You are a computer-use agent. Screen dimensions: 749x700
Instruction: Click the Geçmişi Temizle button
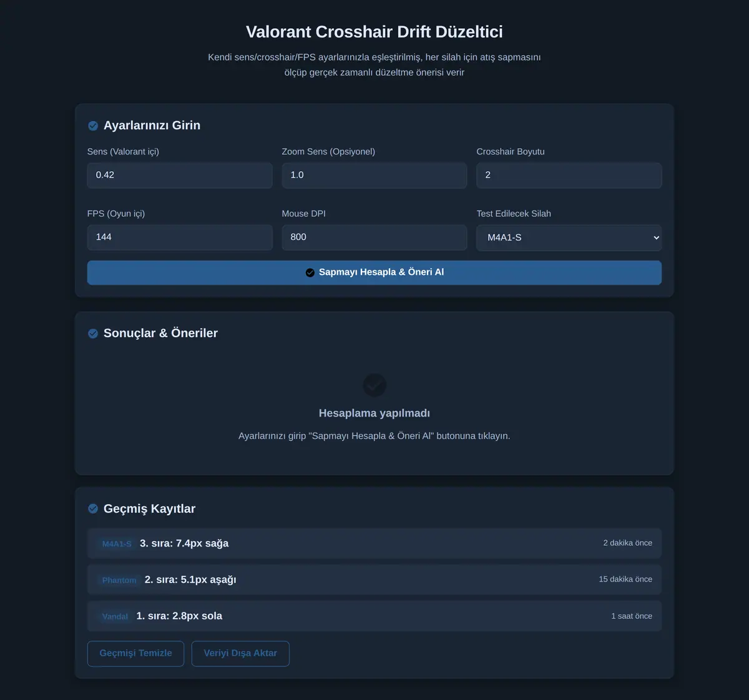pyautogui.click(x=135, y=653)
